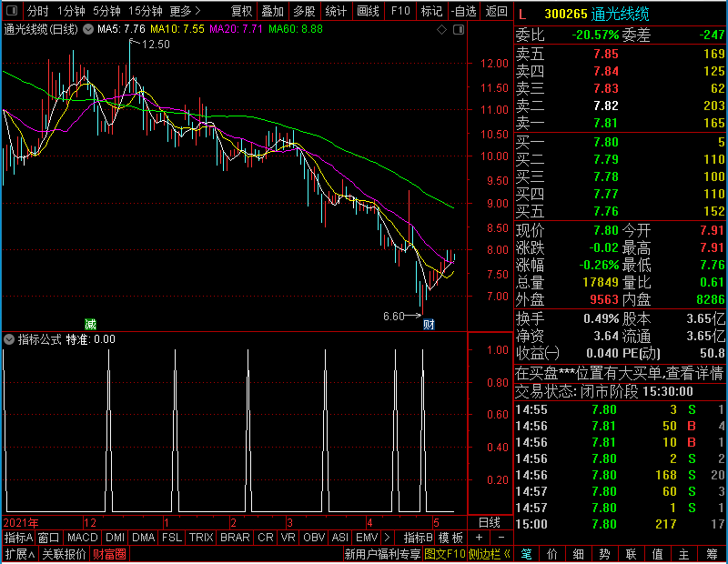Viewport: 728px width, 564px height.
Task: Show more indicators with the > arrow
Action: (388, 538)
